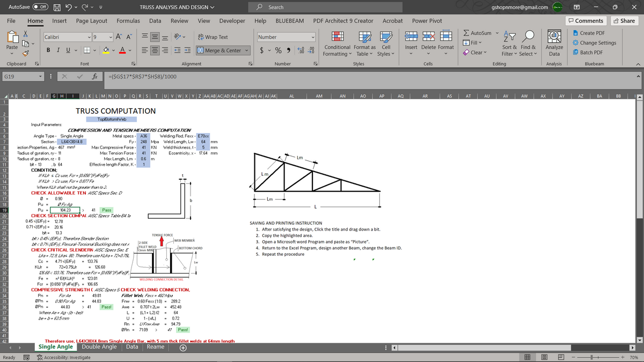644x362 pixels.
Task: Toggle Underline formatting
Action: coord(67,51)
